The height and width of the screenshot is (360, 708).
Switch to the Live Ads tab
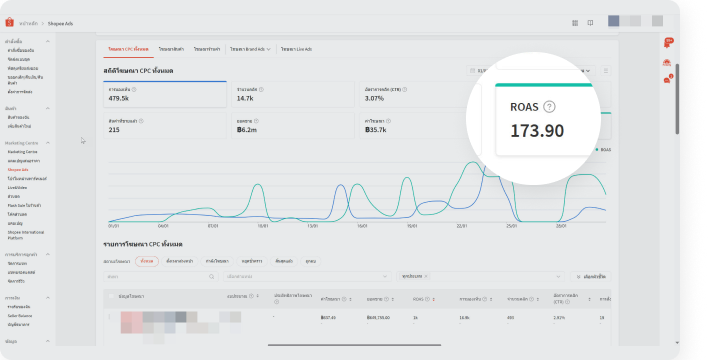(x=296, y=49)
